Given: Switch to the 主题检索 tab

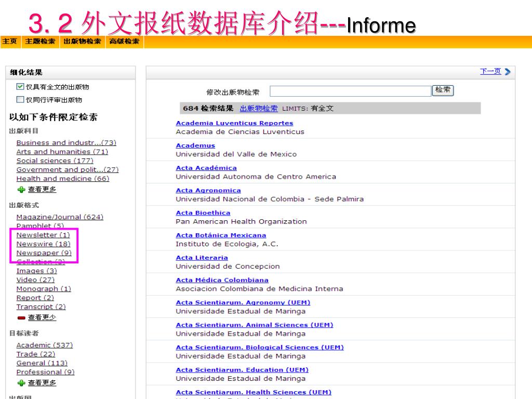Looking at the screenshot, I should (40, 42).
